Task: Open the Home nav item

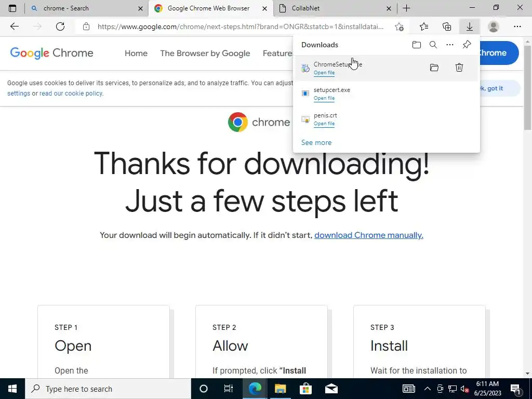Action: pyautogui.click(x=136, y=54)
